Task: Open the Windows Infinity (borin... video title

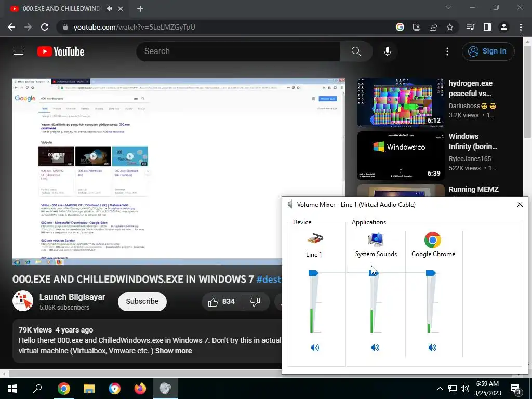Action: (473, 141)
